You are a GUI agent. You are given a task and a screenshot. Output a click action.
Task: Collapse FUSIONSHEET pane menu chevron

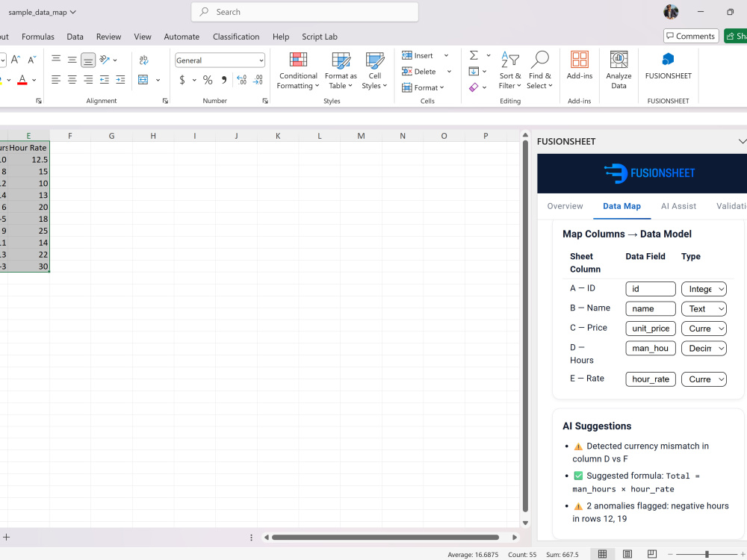742,141
